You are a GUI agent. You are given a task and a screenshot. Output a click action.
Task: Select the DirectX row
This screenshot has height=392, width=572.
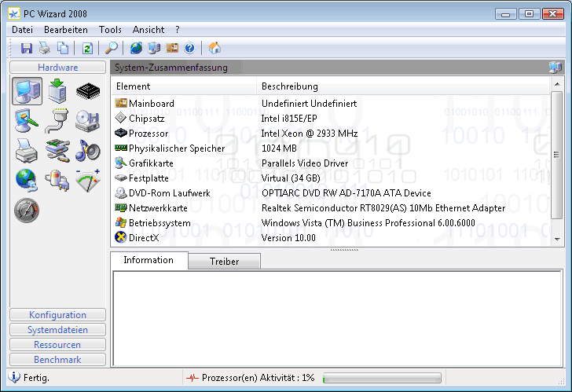[331, 238]
